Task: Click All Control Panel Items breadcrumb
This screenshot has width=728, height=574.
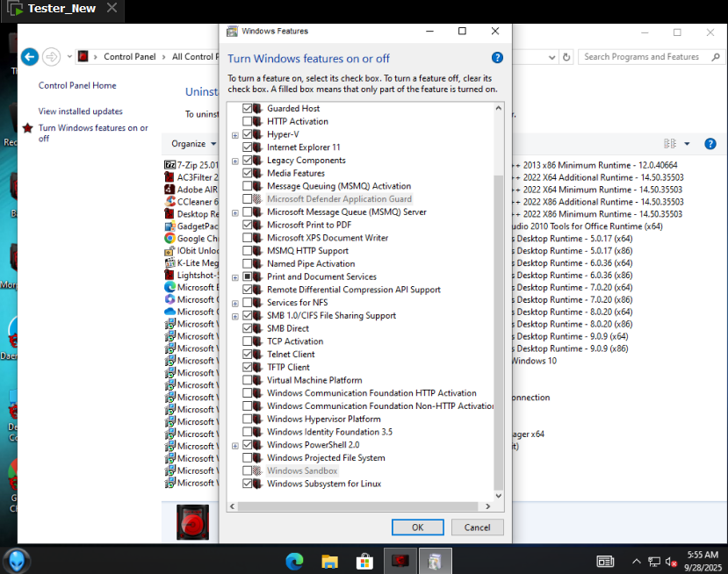Action: click(x=195, y=57)
